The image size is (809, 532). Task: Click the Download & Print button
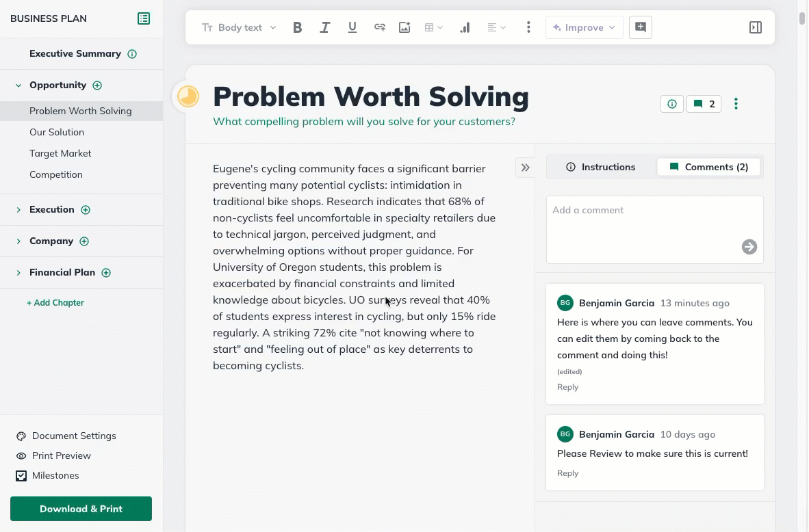tap(81, 509)
